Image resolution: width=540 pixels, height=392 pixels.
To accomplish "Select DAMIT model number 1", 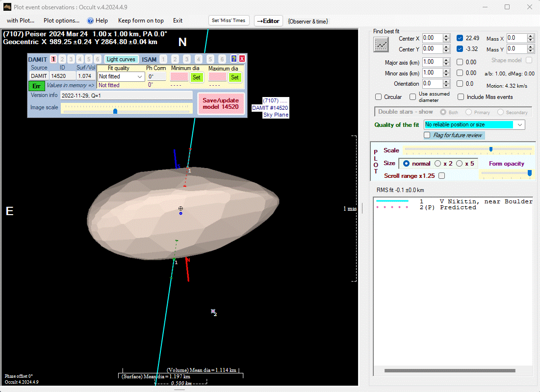I will tap(53, 59).
